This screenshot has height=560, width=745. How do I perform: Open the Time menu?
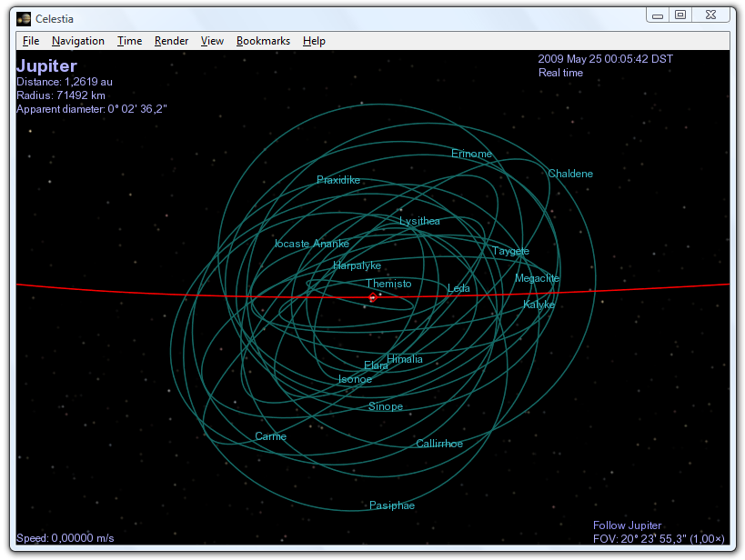pos(129,41)
